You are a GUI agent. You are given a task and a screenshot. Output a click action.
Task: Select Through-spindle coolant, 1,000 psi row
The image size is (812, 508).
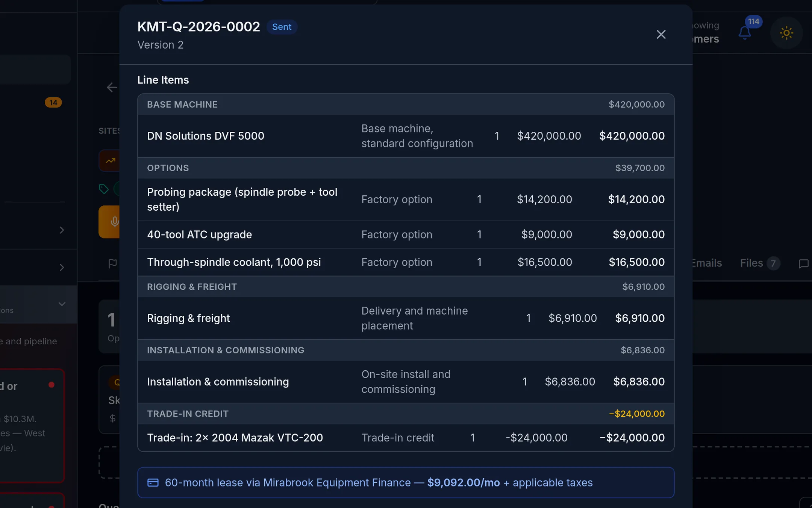[406, 262]
